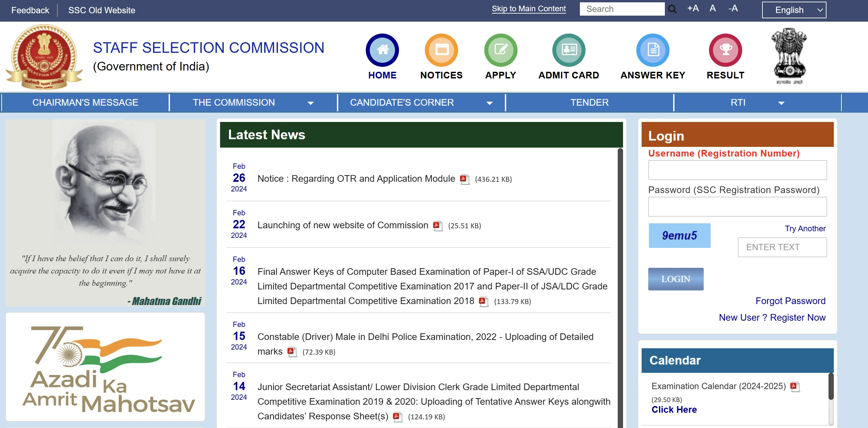Click New User ? Register Now link

(x=772, y=317)
